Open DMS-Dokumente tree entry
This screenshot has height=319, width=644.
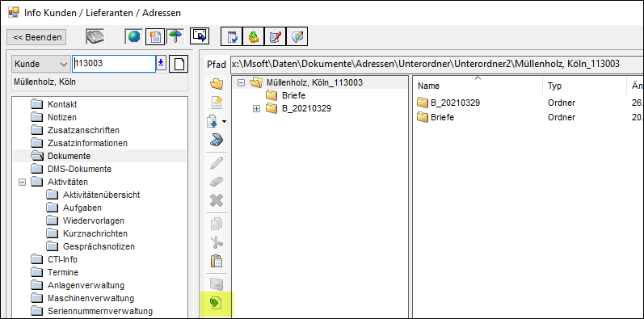coord(79,169)
